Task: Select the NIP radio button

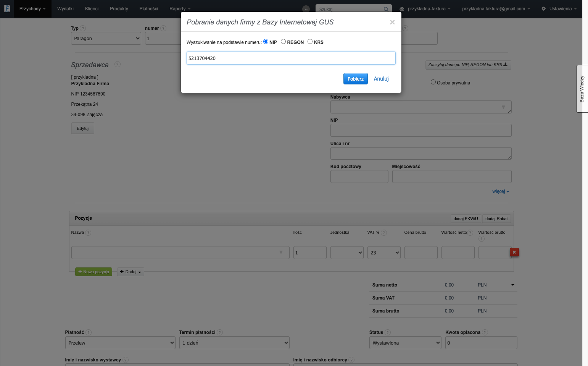Action: [266, 42]
